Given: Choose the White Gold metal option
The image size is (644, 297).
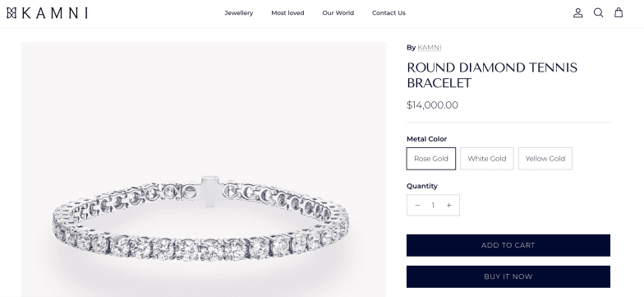Looking at the screenshot, I should [x=486, y=158].
